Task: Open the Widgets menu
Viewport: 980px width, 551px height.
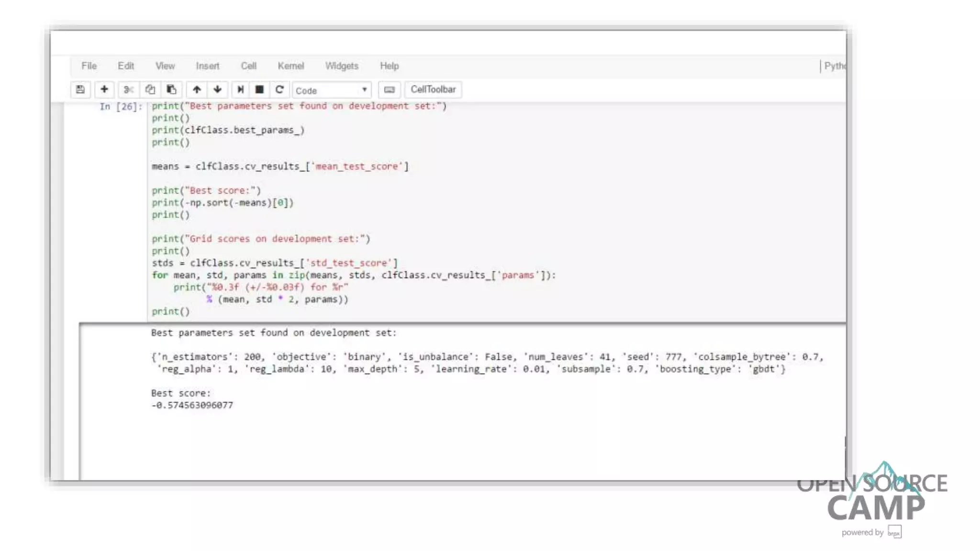Action: click(342, 66)
